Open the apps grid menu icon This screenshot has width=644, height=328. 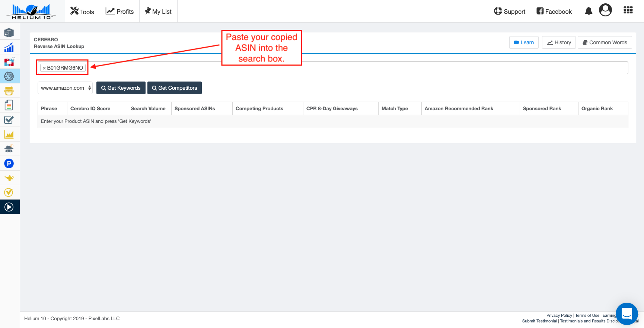[x=628, y=10]
